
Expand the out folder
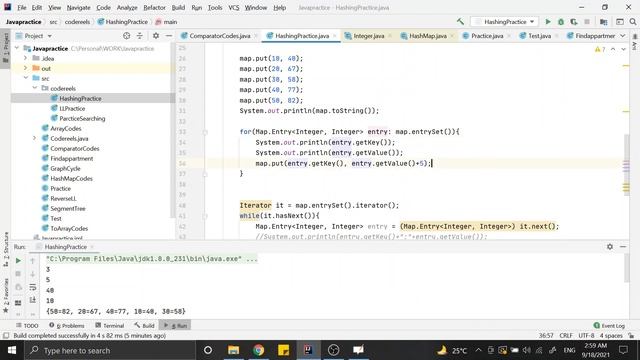pos(26,68)
